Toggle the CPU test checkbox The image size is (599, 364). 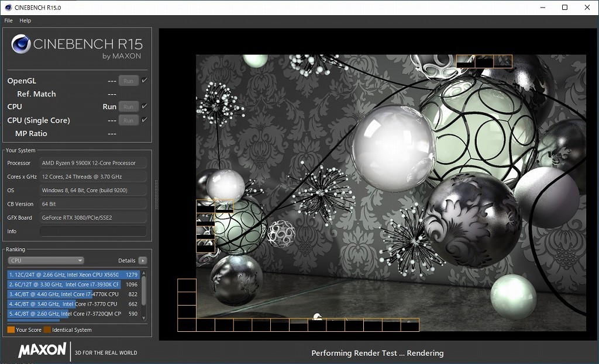144,106
